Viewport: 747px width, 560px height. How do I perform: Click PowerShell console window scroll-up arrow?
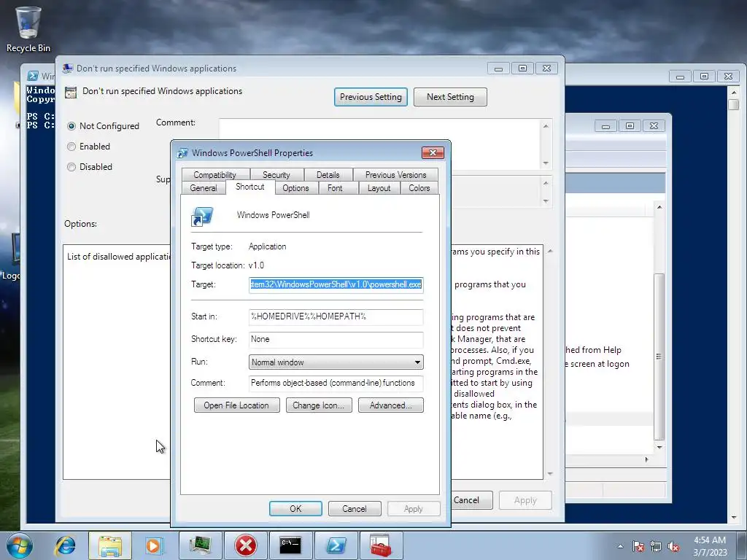point(734,93)
